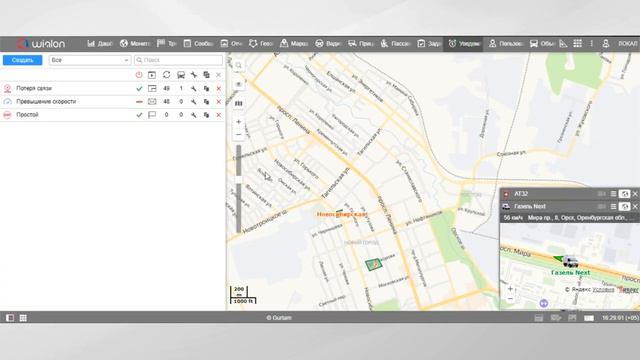Click the ruler icon below the eye icon
Image resolution: width=640 pixels, height=360 pixels.
[x=239, y=103]
